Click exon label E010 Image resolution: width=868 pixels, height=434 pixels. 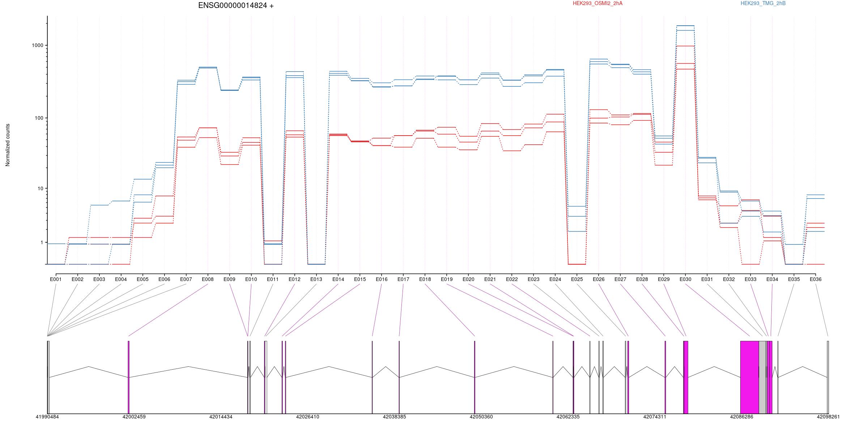coord(251,279)
